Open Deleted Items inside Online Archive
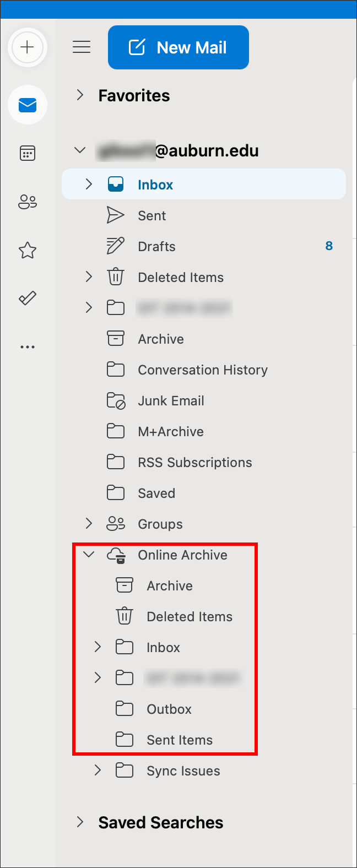 (x=190, y=617)
